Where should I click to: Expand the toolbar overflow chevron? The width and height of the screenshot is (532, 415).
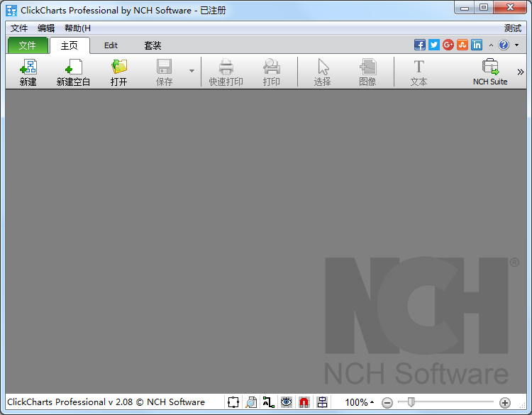521,72
